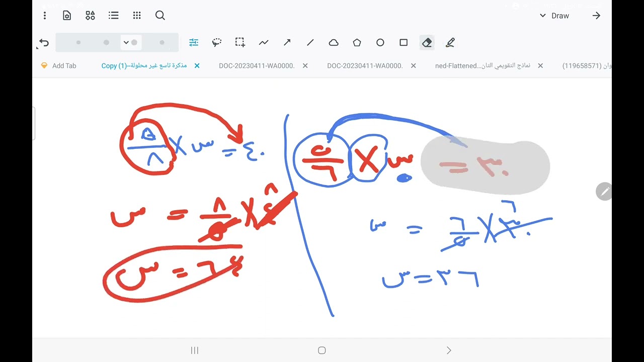The width and height of the screenshot is (644, 362).
Task: Open the three-dot overflow menu
Action: point(45,16)
